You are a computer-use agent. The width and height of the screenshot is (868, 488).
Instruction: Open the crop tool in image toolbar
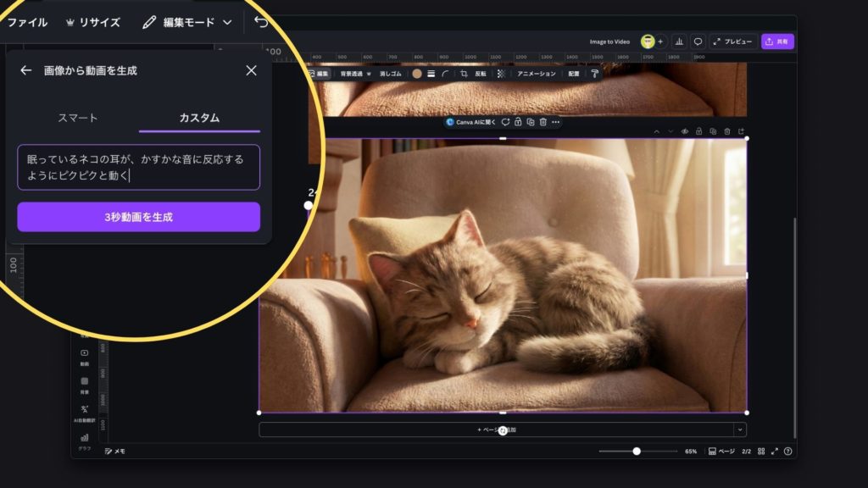pyautogui.click(x=464, y=74)
